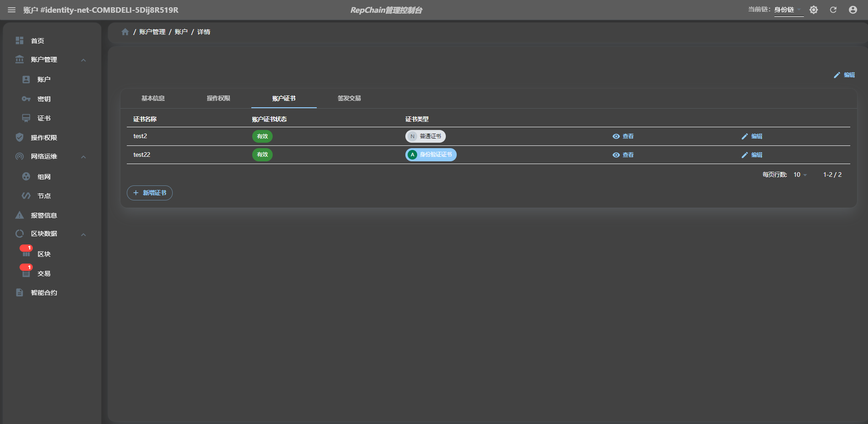Click the 首页 dashboard icon

[x=20, y=40]
